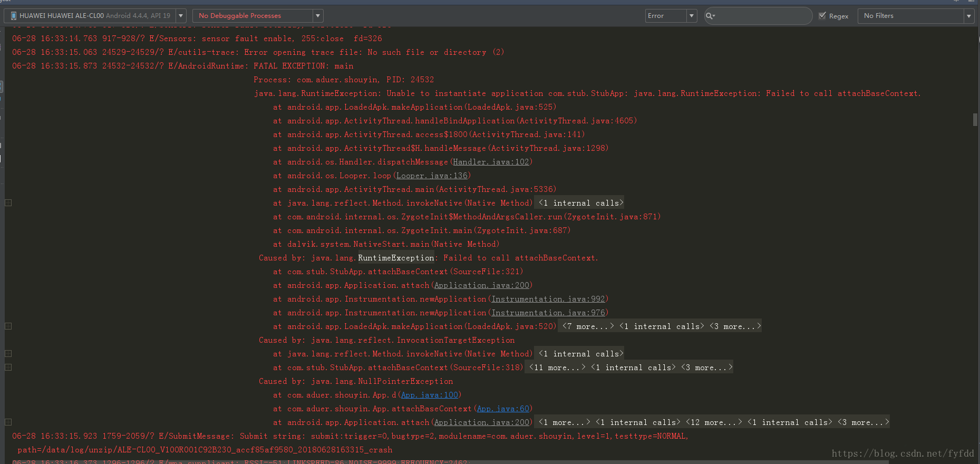Toggle gutter fold marker beside LoadedApk.java:520 line
This screenshot has width=980, height=464.
coord(8,326)
